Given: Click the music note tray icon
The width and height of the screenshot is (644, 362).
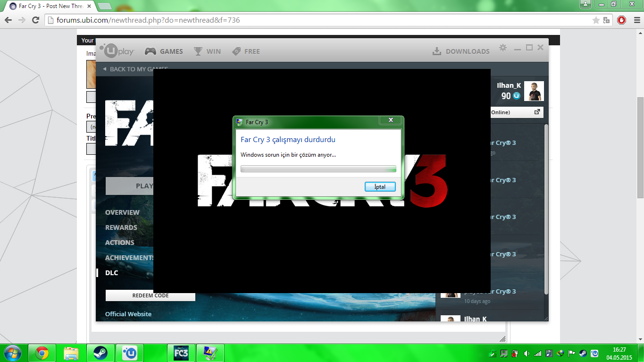Looking at the screenshot, I should tap(549, 354).
